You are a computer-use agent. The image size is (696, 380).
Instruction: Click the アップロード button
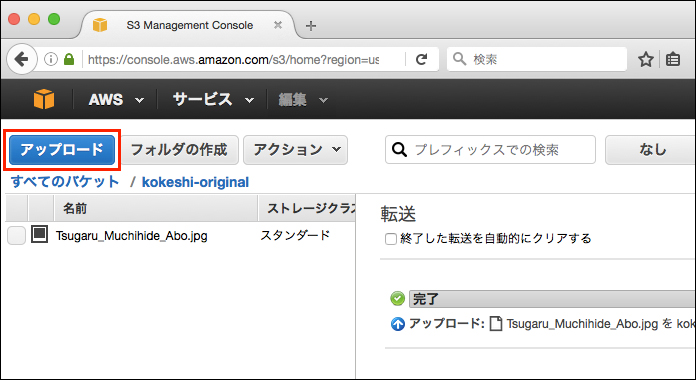[x=62, y=150]
